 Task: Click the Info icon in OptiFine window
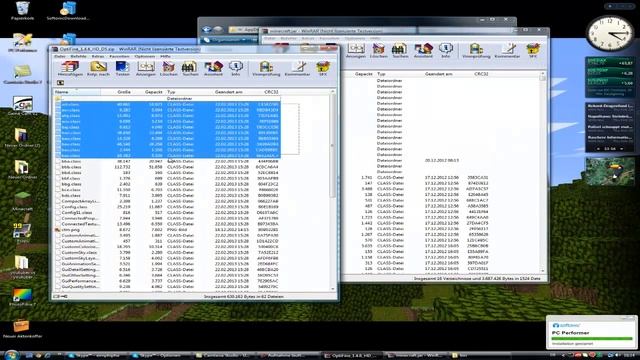pyautogui.click(x=236, y=68)
